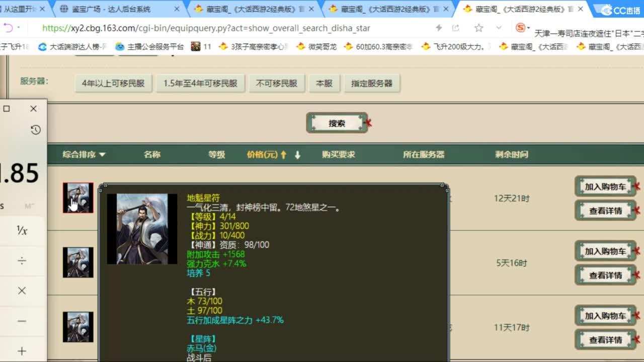This screenshot has height=362, width=644.
Task: Select the 本服 server filter
Action: [x=324, y=83]
